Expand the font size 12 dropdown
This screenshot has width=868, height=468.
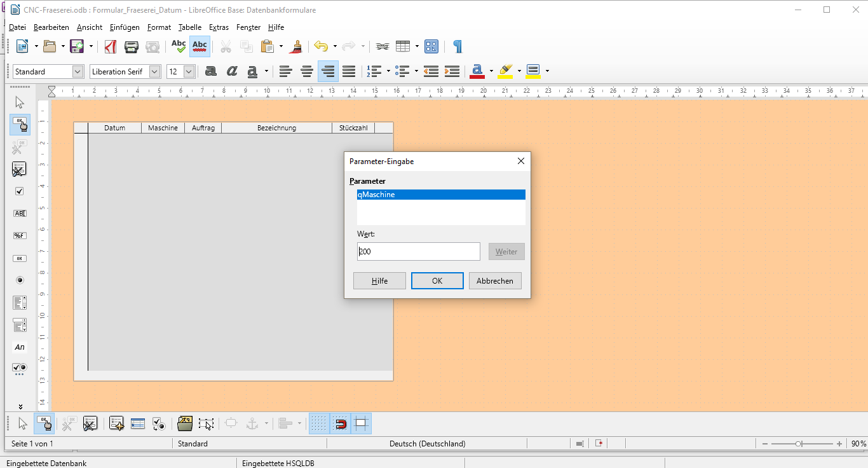pyautogui.click(x=189, y=72)
